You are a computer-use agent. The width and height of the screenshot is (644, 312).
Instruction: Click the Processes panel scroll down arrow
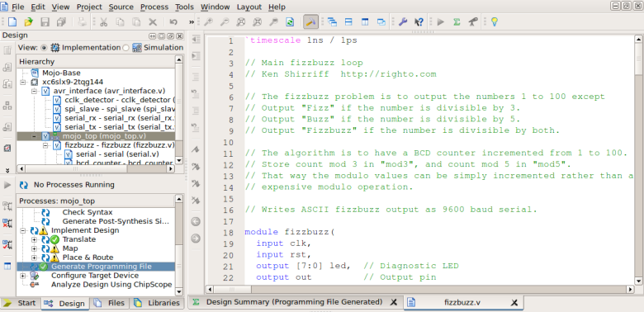[x=178, y=291]
